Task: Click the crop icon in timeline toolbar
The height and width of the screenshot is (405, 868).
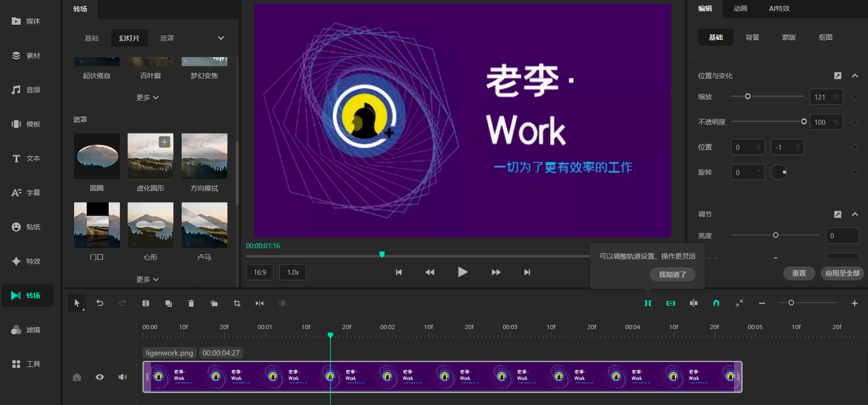Action: pos(237,303)
